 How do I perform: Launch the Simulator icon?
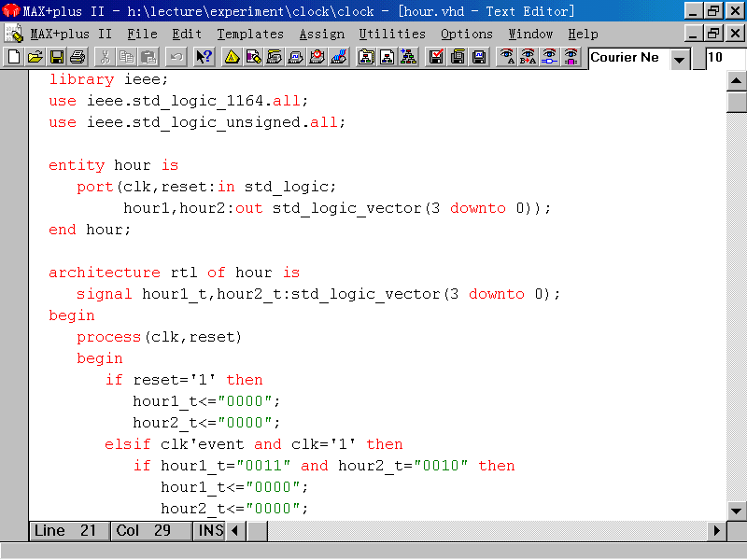[x=296, y=57]
